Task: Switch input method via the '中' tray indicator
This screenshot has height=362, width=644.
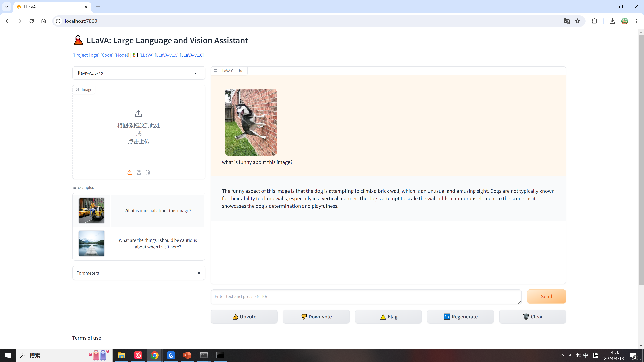Action: coord(586,355)
